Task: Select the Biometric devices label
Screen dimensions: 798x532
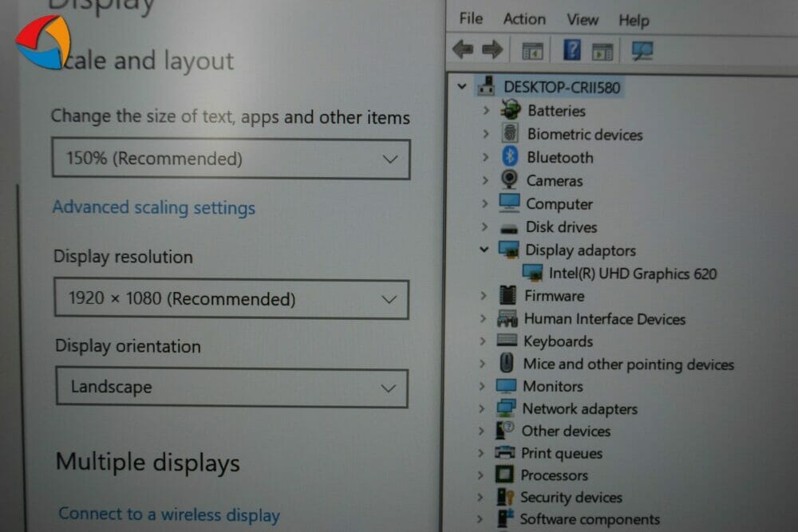Action: pyautogui.click(x=585, y=134)
